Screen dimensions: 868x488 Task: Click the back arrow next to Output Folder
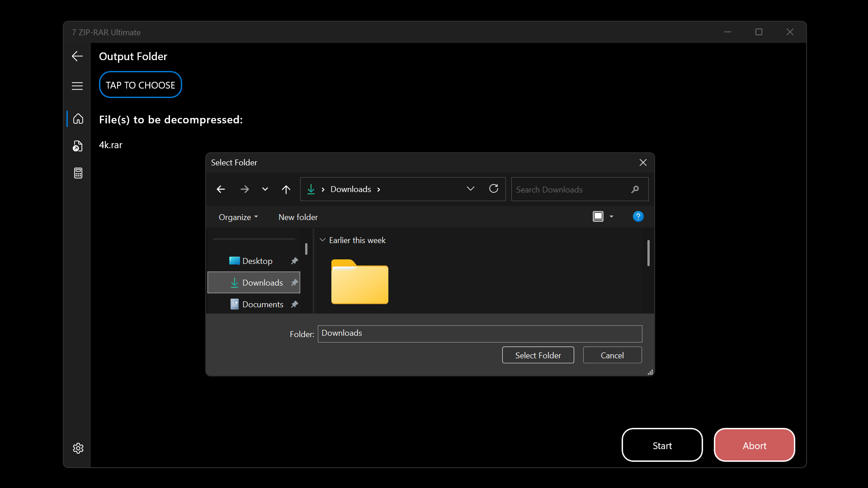click(77, 56)
